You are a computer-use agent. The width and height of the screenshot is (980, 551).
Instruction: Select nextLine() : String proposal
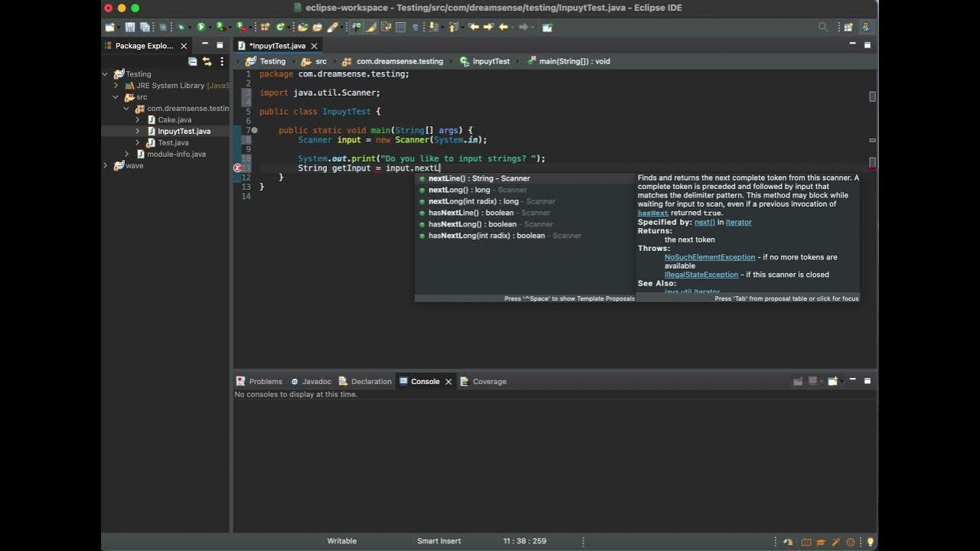(479, 178)
